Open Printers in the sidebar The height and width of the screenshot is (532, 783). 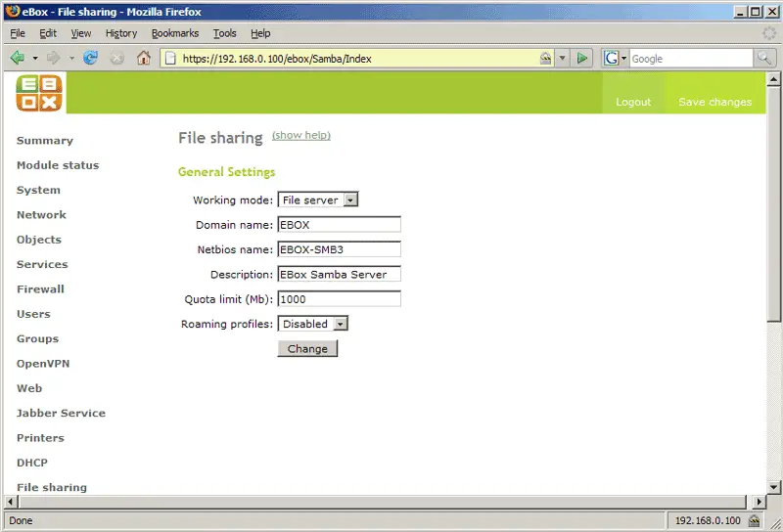coord(40,438)
